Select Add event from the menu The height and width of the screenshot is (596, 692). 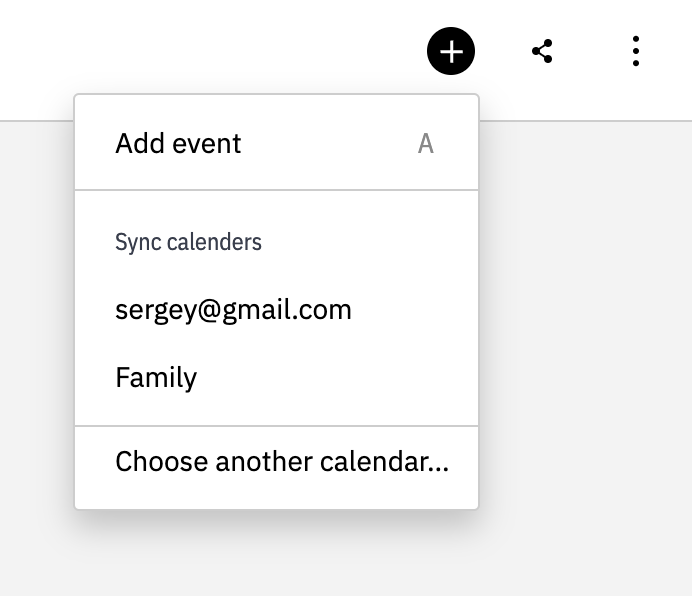[x=178, y=143]
